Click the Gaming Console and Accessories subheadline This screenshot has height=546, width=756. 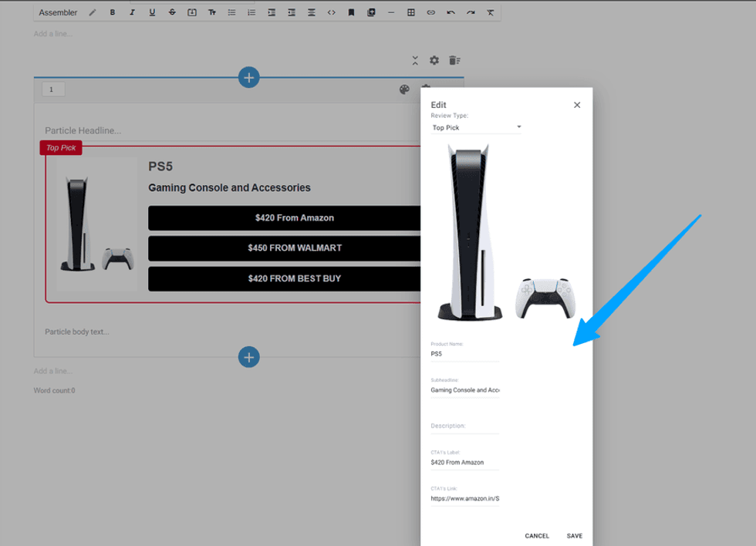pyautogui.click(x=230, y=188)
